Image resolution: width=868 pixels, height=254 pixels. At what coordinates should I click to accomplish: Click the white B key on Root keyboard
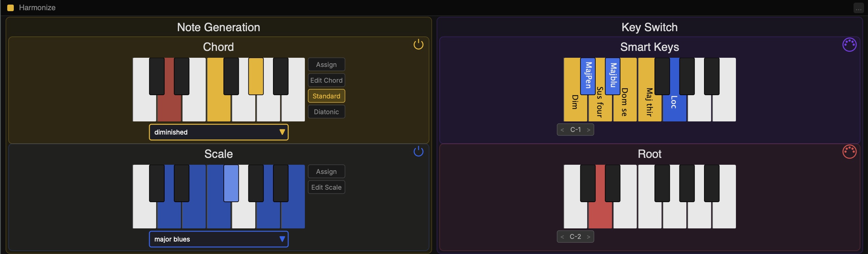[724, 215]
